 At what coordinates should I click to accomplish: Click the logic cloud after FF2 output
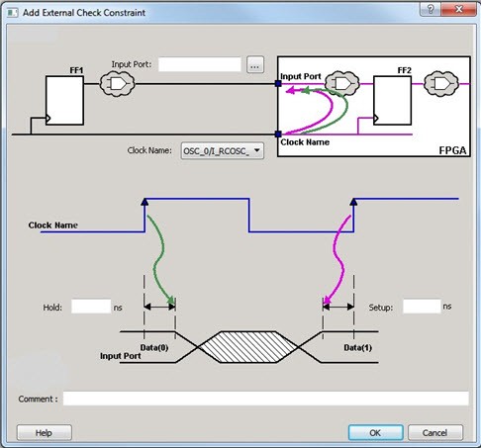441,84
